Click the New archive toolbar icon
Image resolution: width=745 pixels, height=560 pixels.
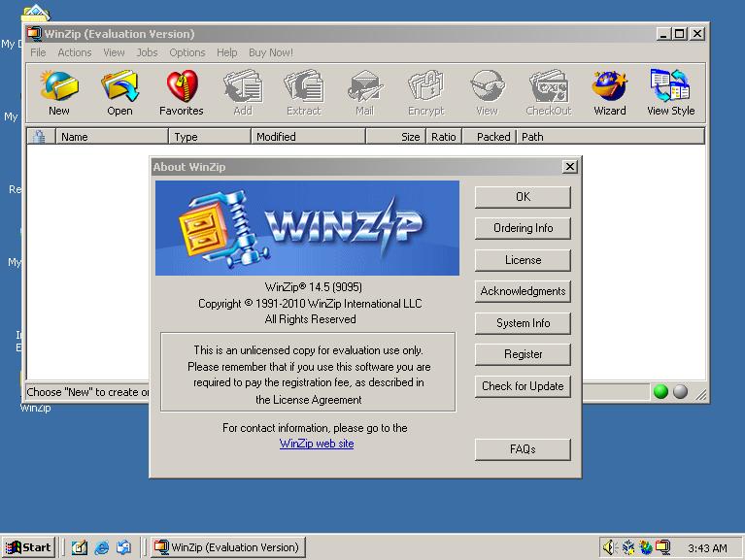click(59, 92)
